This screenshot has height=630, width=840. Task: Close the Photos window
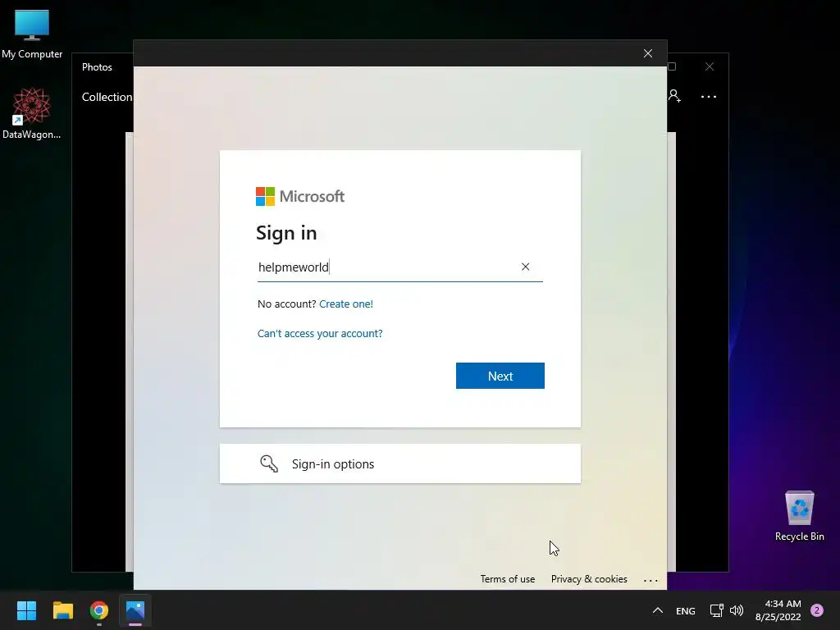[710, 66]
